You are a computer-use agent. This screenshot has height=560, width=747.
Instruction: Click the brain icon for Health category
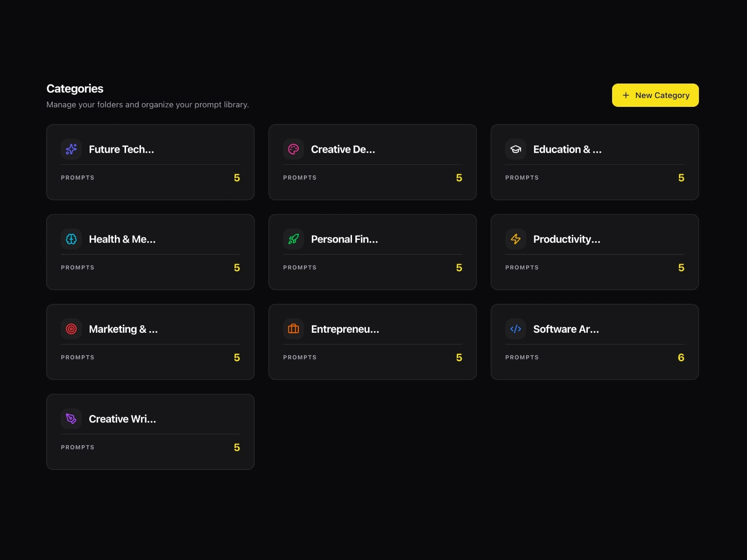tap(71, 239)
